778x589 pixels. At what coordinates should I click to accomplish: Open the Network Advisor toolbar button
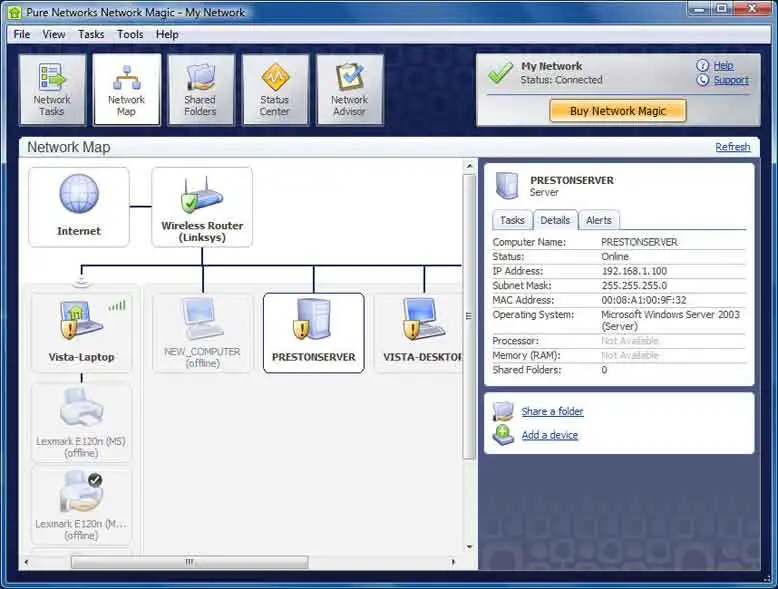pyautogui.click(x=350, y=90)
